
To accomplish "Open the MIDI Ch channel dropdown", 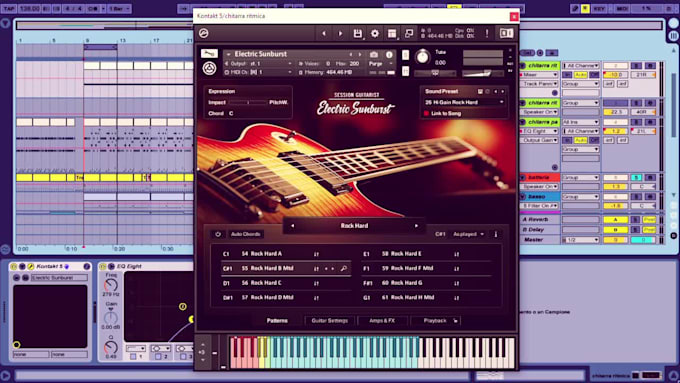I will pyautogui.click(x=259, y=72).
